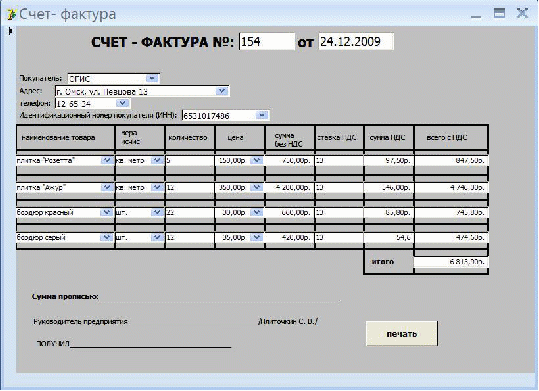This screenshot has height=391, width=539.
Task: Open price dropdown in бордюр красный row
Action: [x=256, y=213]
